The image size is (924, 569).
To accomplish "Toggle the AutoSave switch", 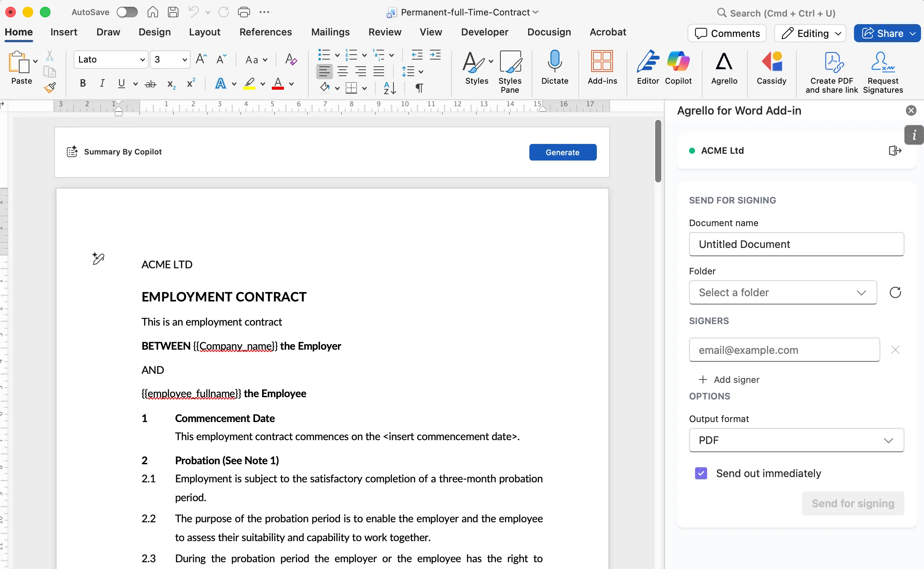I will tap(127, 12).
